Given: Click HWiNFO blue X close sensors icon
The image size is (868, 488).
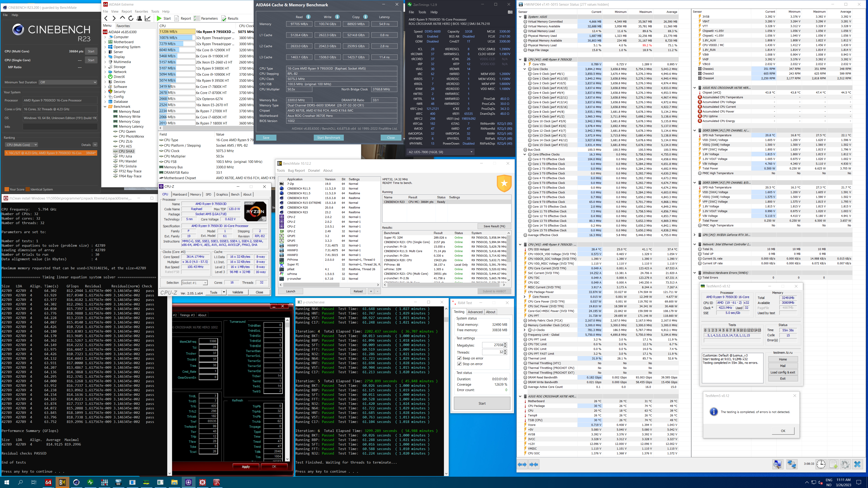Looking at the screenshot, I should coord(858,465).
